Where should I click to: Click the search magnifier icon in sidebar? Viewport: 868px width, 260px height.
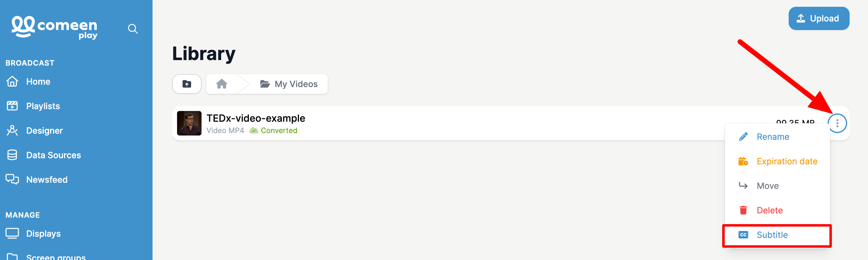[x=133, y=29]
